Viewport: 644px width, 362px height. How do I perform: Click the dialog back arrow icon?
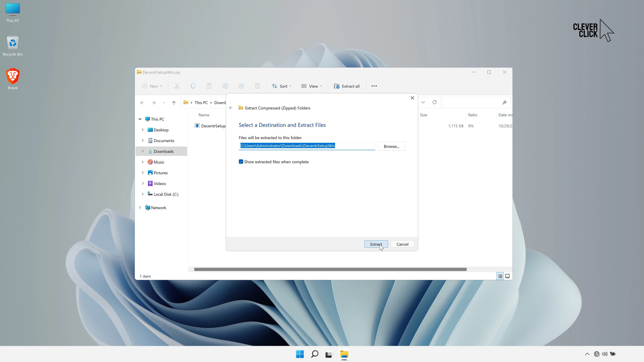[x=231, y=108]
